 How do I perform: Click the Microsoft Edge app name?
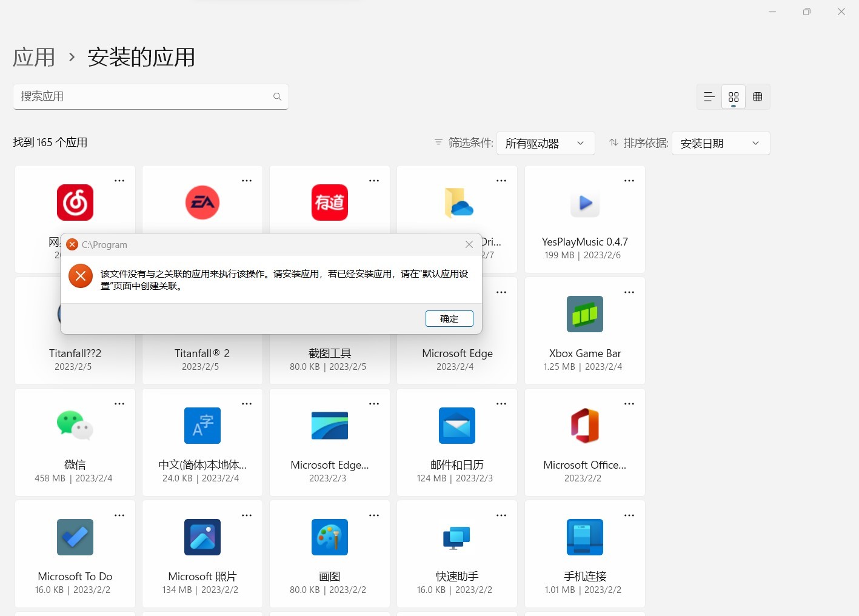(457, 353)
